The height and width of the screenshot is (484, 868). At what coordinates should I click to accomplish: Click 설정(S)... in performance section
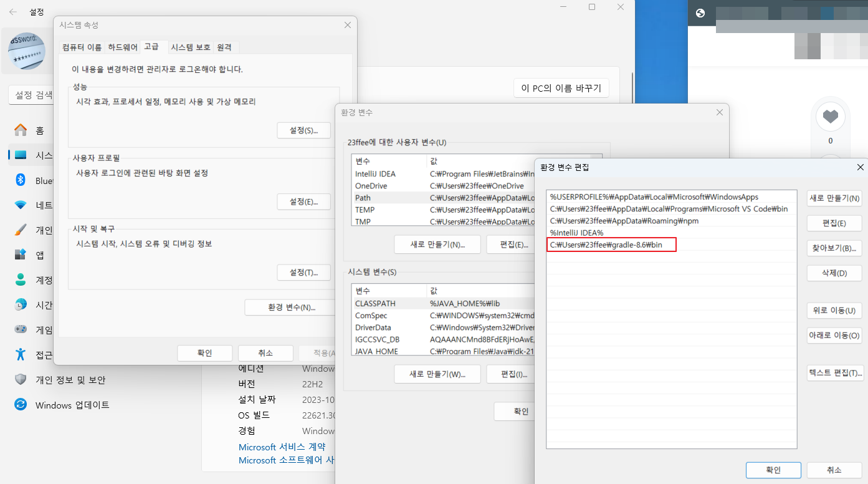[x=303, y=130]
